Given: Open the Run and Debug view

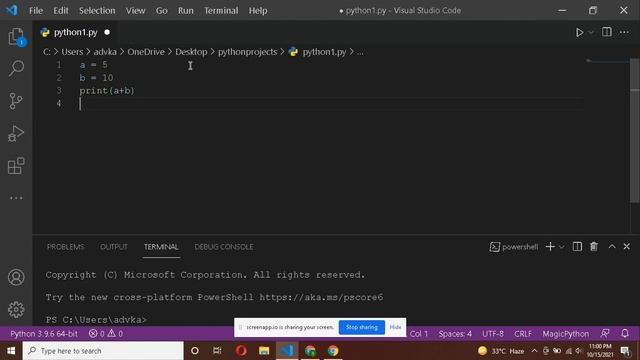Looking at the screenshot, I should click(16, 133).
